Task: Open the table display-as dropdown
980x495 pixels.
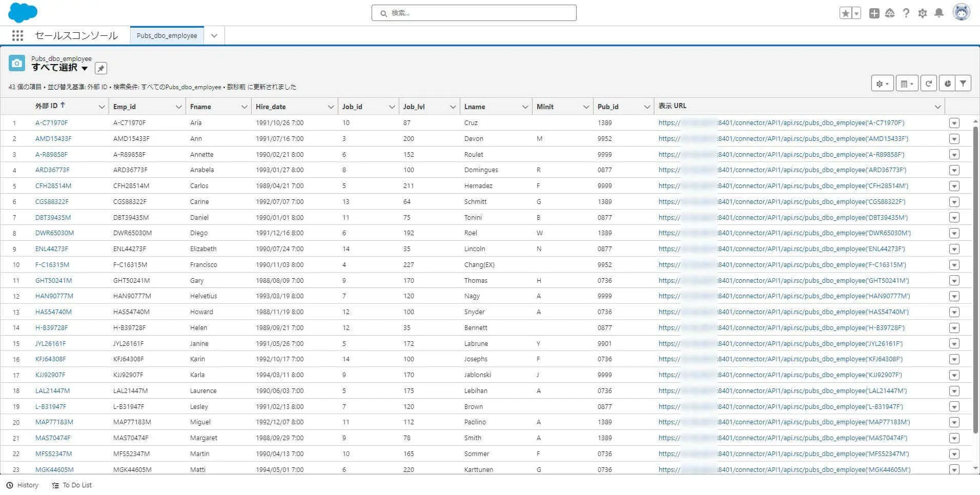Action: [906, 84]
